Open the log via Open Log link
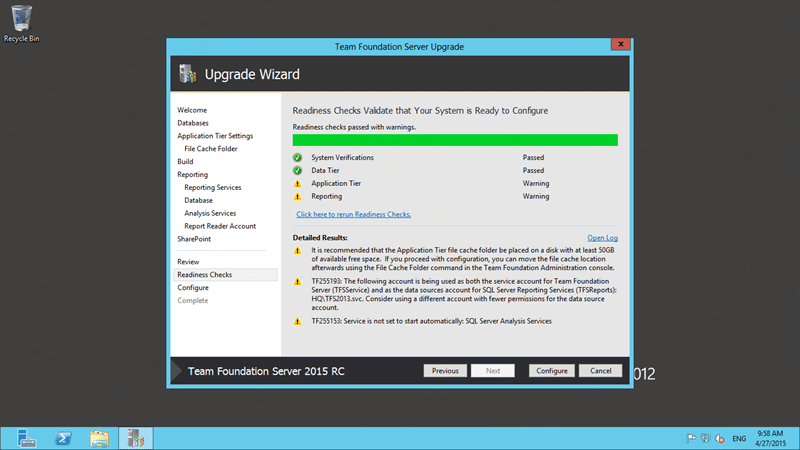 [x=603, y=238]
